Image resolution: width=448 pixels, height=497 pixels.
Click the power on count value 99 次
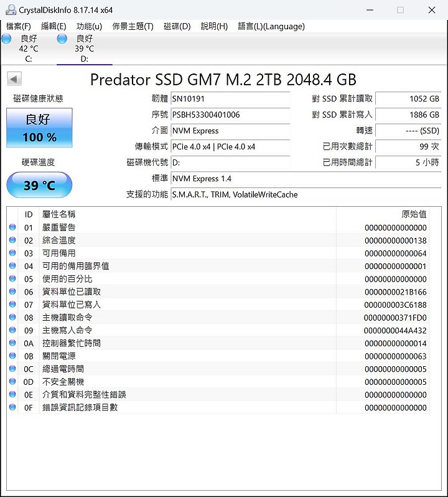coord(408,146)
